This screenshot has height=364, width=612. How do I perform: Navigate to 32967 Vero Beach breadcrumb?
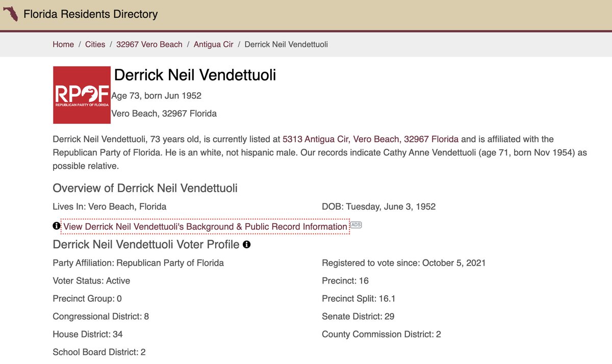point(149,44)
